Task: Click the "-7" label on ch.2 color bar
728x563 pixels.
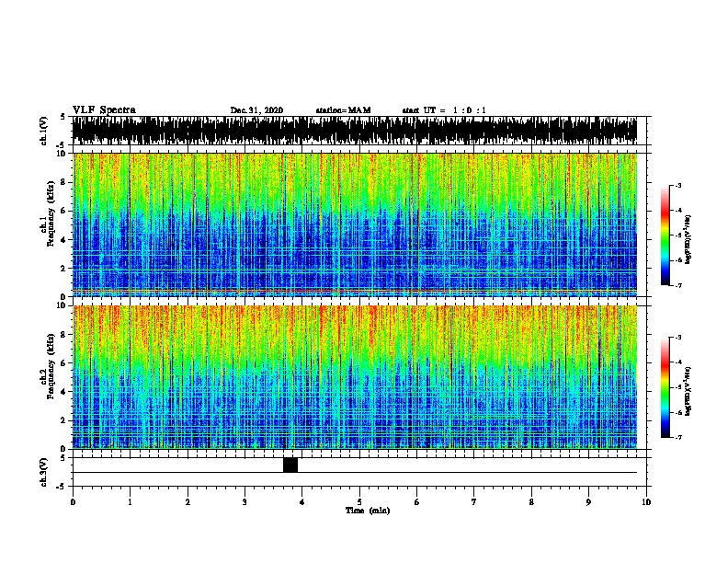Action: pyautogui.click(x=677, y=438)
